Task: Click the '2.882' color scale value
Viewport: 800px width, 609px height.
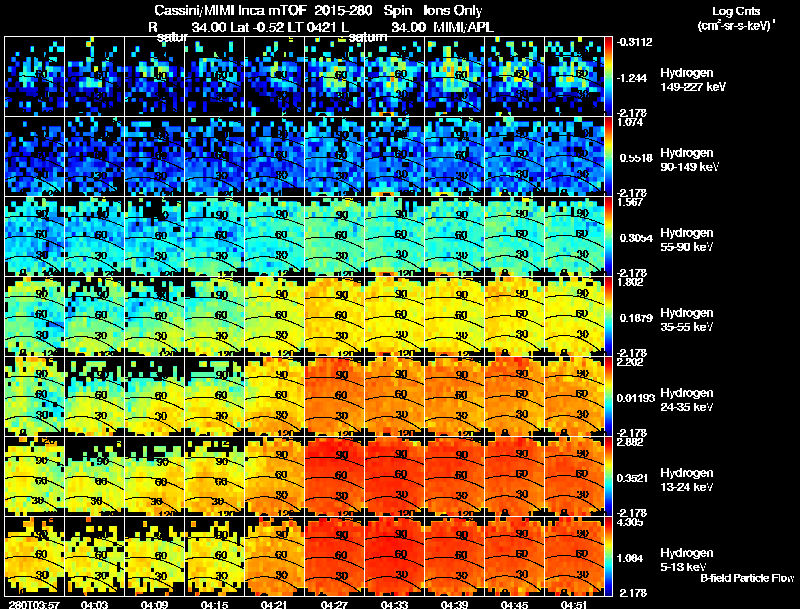Action: click(x=630, y=442)
